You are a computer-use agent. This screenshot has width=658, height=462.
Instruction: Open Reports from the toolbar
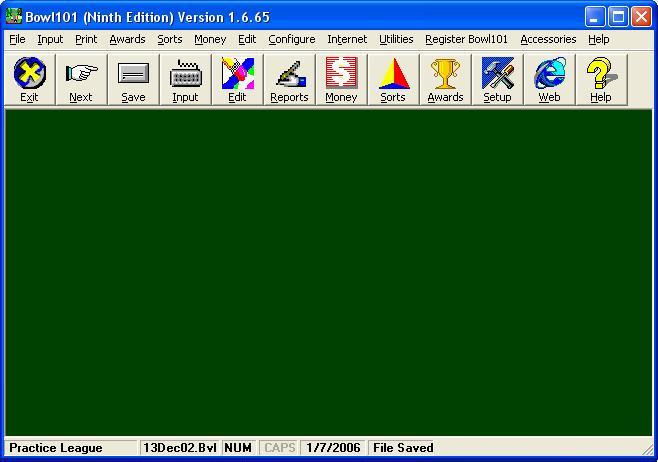[289, 79]
